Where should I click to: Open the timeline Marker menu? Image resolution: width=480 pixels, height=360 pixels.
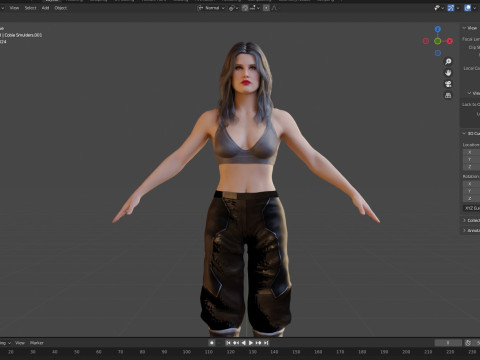(37, 343)
